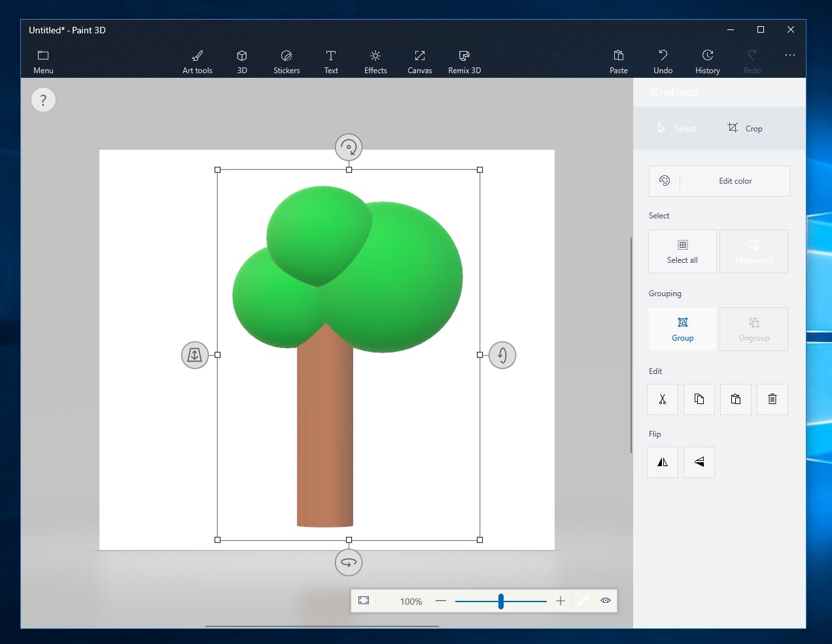832x644 pixels.
Task: Click the Copy icon under Edit
Action: [699, 399]
